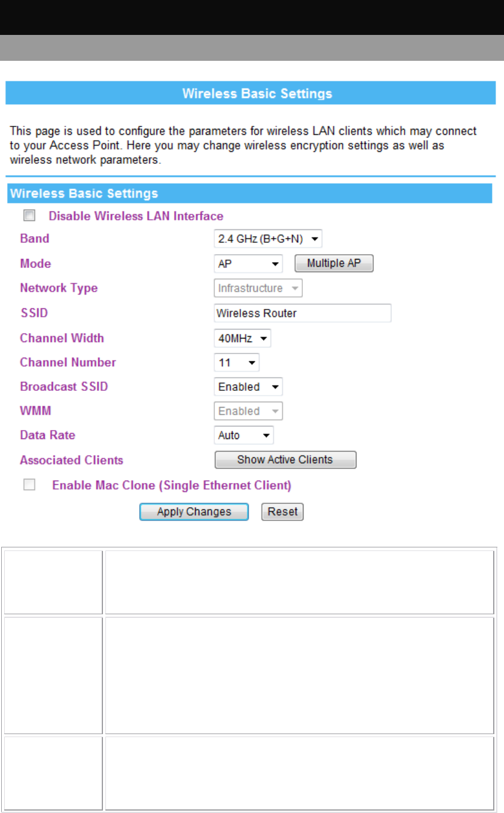Click the Multiple AP button

(x=334, y=264)
